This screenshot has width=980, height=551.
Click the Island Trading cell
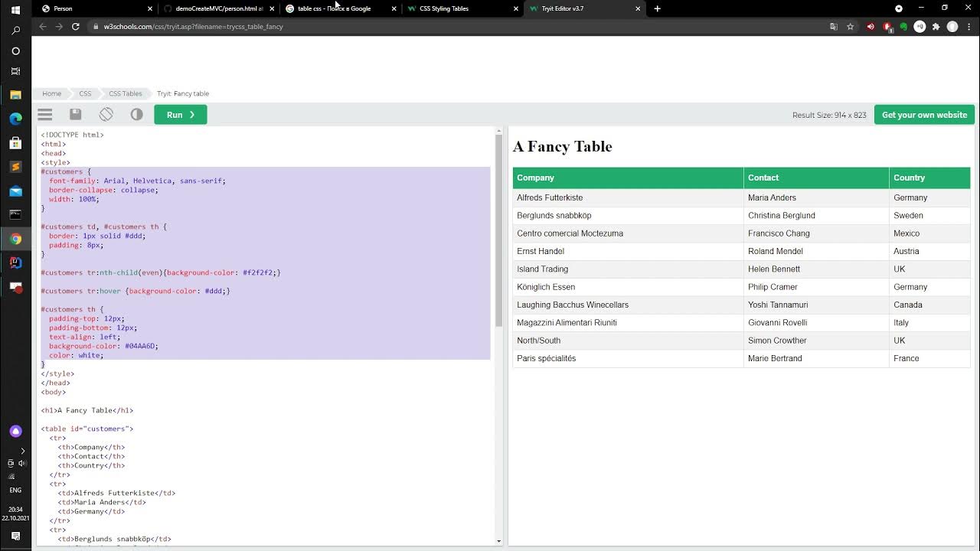coord(628,269)
